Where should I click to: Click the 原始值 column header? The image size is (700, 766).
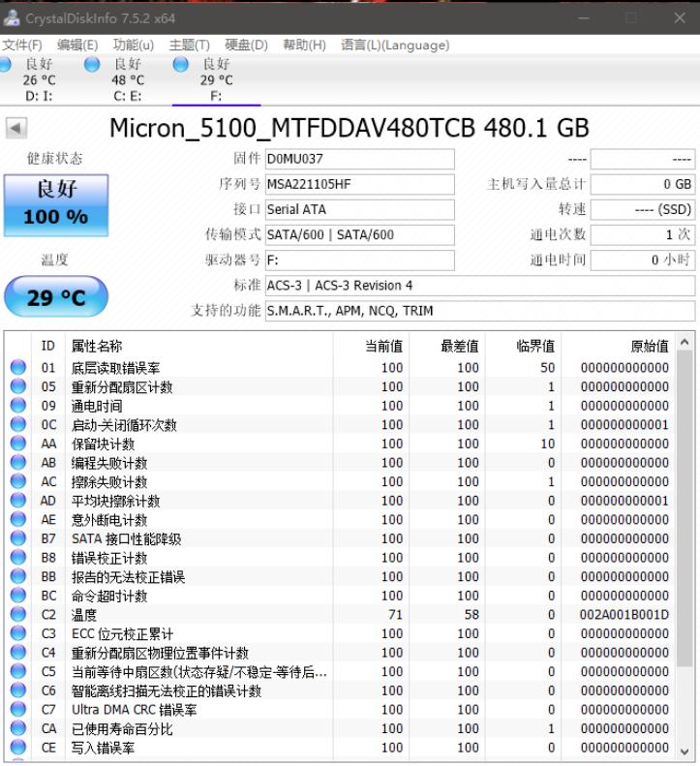point(619,346)
